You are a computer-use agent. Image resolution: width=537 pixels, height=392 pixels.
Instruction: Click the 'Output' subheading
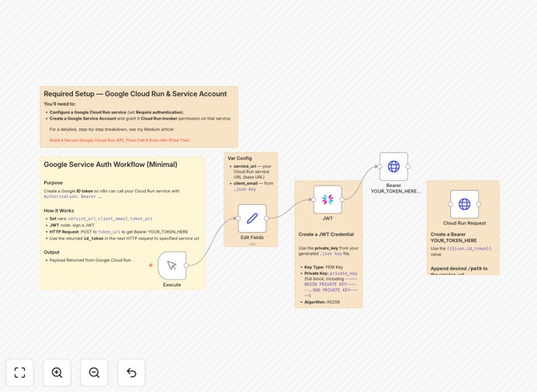51,252
